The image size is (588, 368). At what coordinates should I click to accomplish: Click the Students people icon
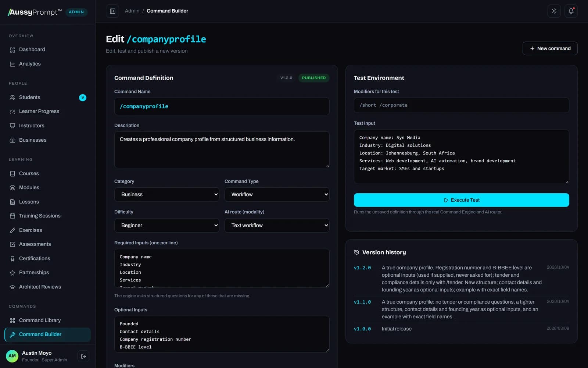pyautogui.click(x=12, y=98)
